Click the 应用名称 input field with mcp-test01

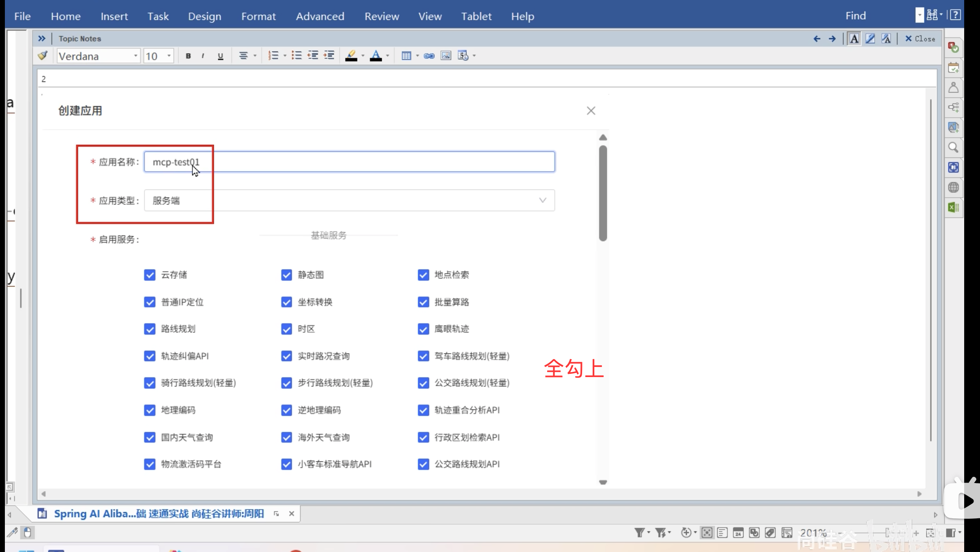pos(349,162)
